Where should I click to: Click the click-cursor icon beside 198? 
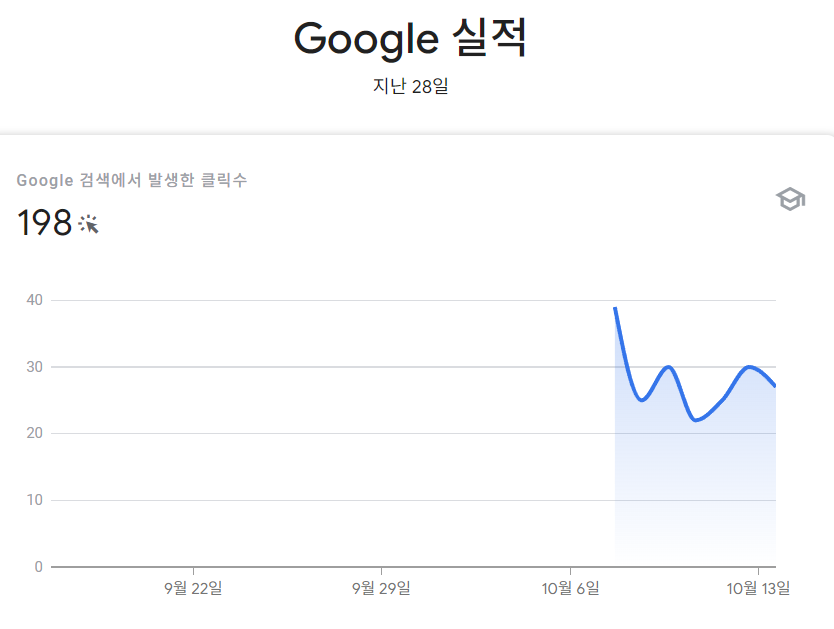(89, 224)
